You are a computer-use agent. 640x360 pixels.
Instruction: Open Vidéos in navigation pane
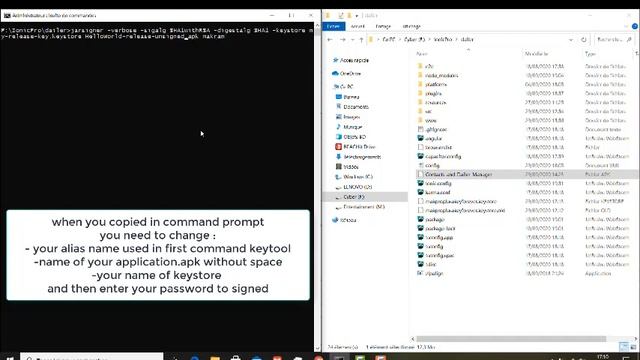[x=347, y=167]
